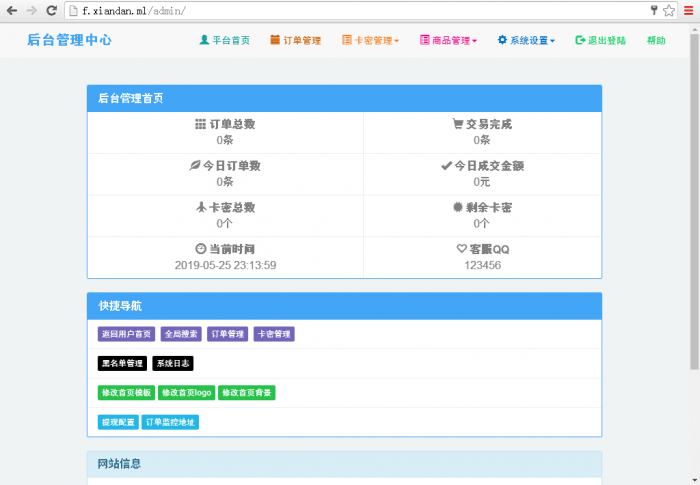
Task: Go to 平台首页 in the navbar
Action: pos(225,41)
